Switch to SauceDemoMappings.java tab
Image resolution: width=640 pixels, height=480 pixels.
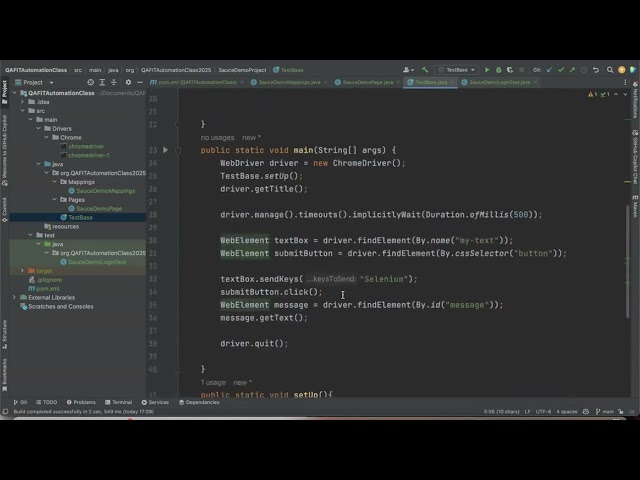coord(289,82)
